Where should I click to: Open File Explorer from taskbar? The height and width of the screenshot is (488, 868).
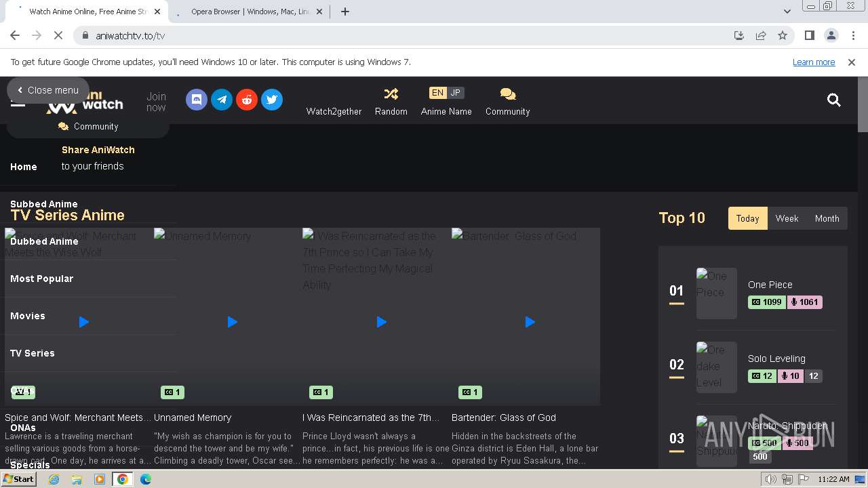77,479
